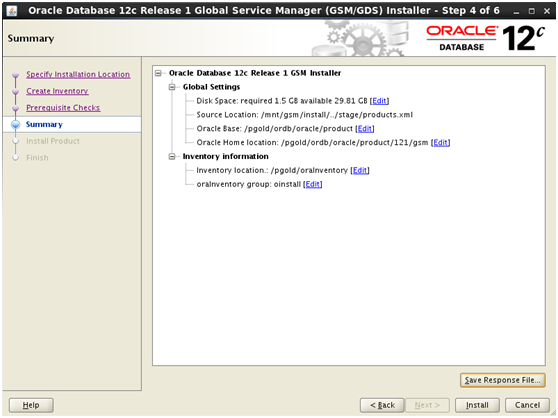
Task: Click the Java icon in title bar
Action: pyautogui.click(x=12, y=11)
